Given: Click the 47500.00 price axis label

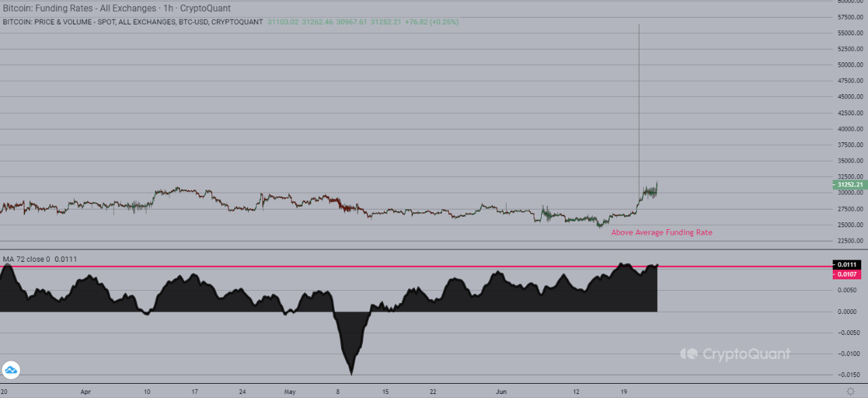Looking at the screenshot, I should point(850,81).
